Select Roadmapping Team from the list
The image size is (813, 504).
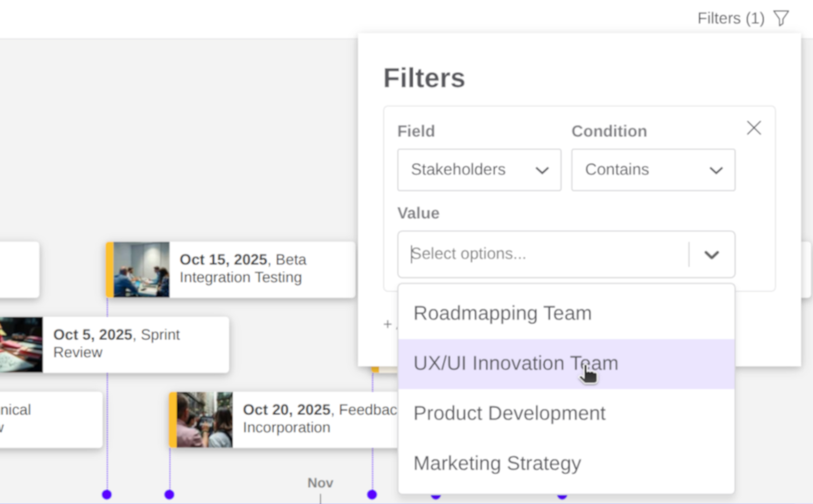tap(502, 313)
